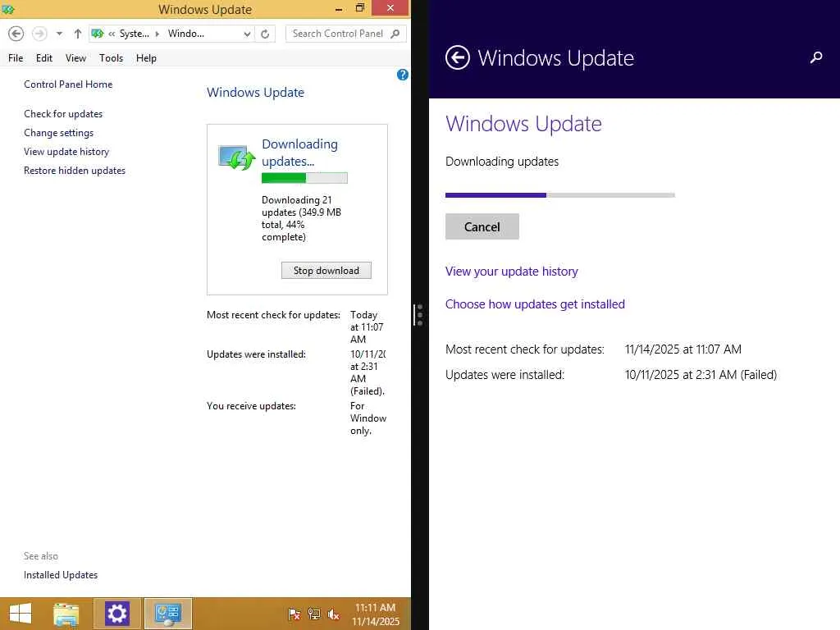840x630 pixels.
Task: Open the Edit menu
Action: point(44,58)
